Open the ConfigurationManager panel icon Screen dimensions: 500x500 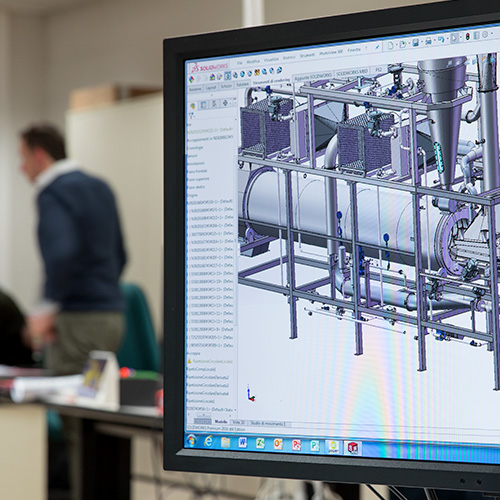pyautogui.click(x=214, y=104)
